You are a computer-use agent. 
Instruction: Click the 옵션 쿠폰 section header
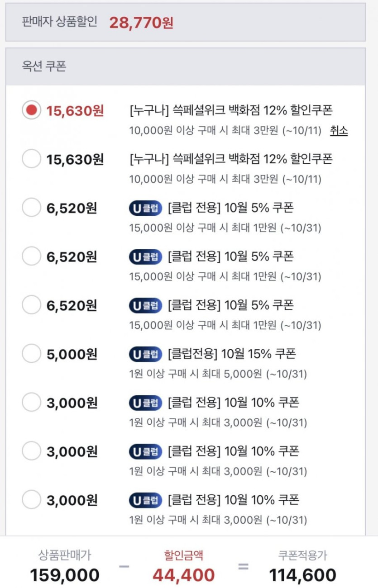click(x=44, y=66)
